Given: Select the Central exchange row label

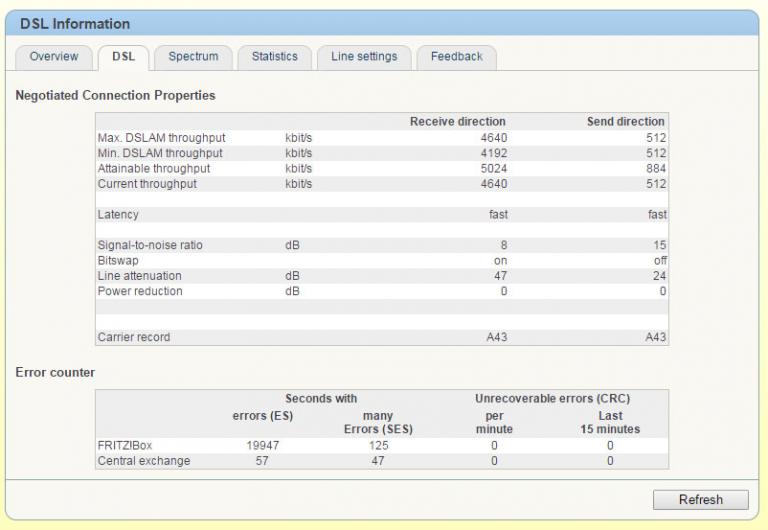Looking at the screenshot, I should pos(144,461).
